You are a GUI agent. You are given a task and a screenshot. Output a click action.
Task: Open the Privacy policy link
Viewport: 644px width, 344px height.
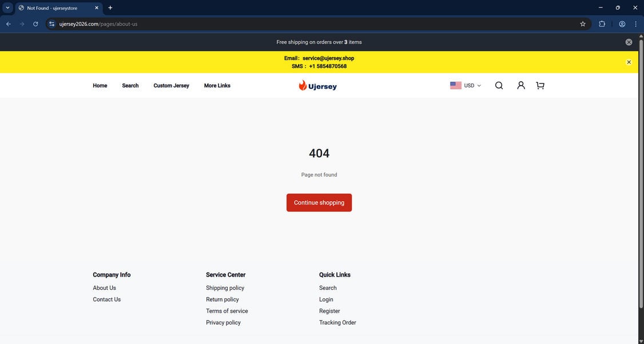click(223, 322)
